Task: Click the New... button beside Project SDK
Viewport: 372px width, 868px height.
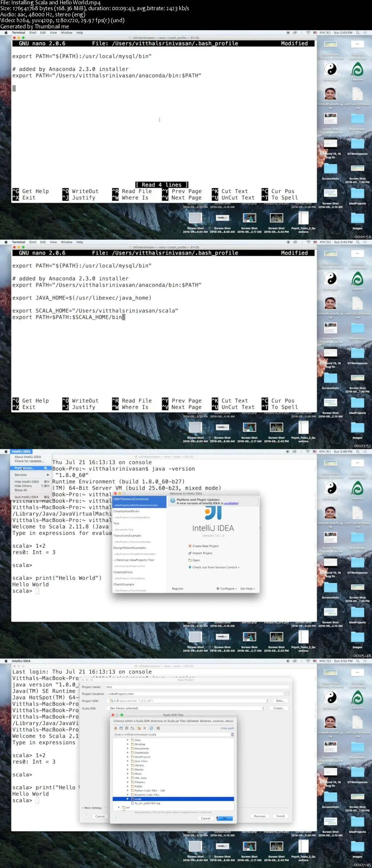Action: point(280,701)
